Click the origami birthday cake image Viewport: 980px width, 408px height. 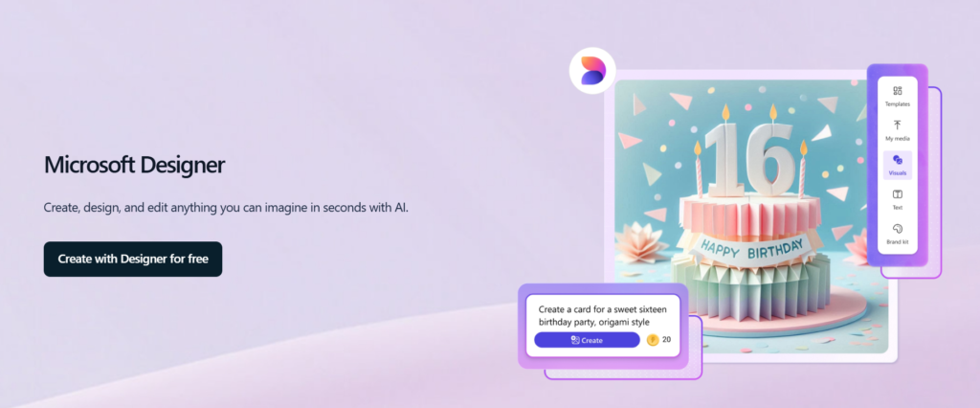750,215
